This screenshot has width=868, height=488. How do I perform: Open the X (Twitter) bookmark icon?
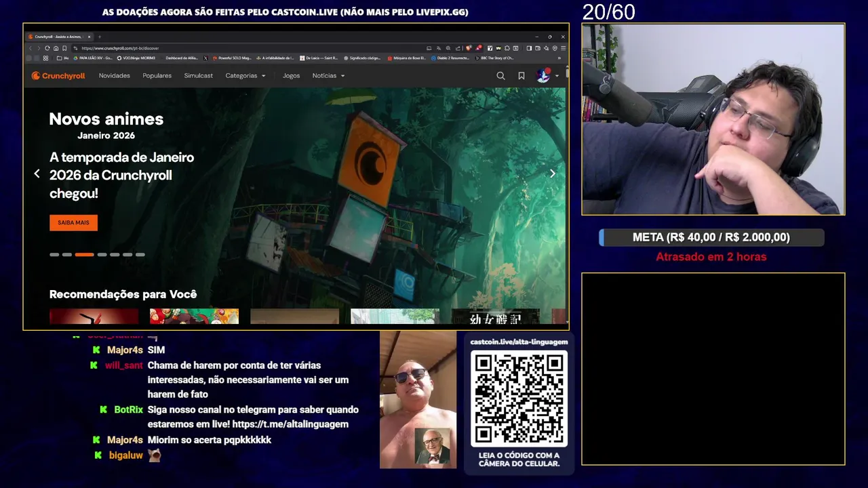point(205,58)
